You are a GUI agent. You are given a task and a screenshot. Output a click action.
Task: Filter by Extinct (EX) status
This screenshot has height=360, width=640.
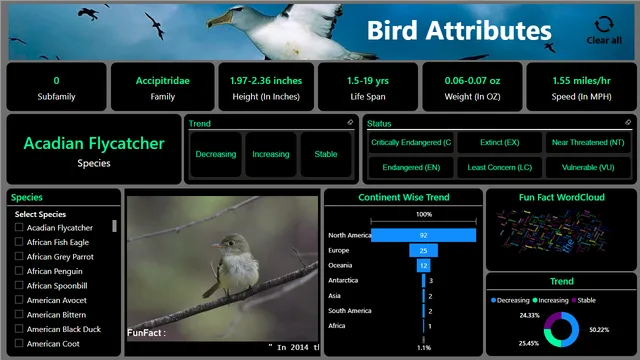[x=500, y=142]
